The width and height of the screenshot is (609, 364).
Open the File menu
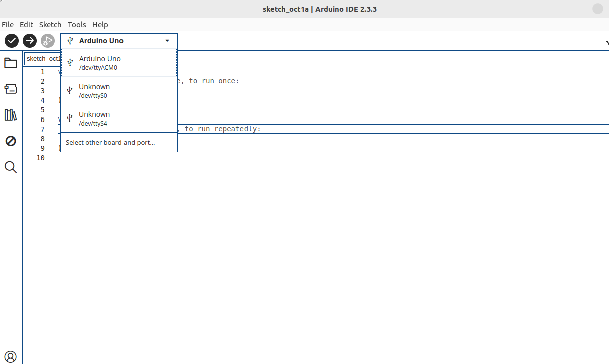pos(8,24)
